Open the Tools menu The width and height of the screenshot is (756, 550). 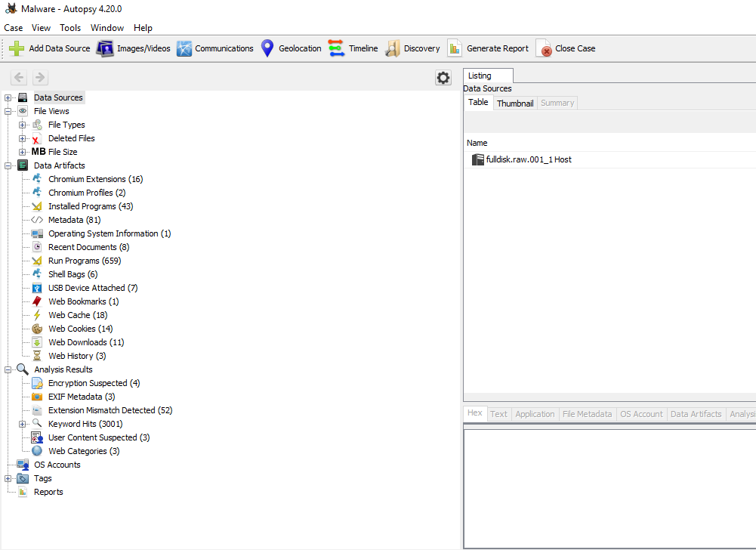(70, 28)
